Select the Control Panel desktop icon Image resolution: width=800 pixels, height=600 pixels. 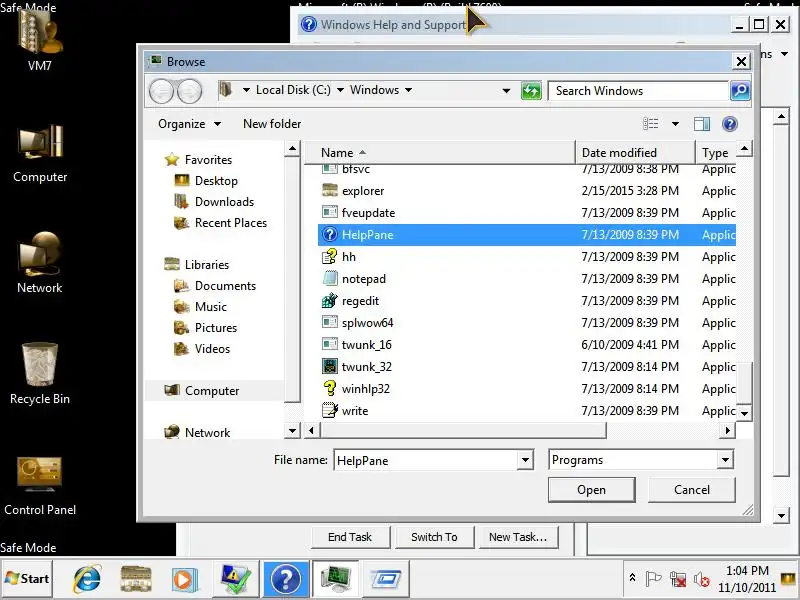point(40,485)
